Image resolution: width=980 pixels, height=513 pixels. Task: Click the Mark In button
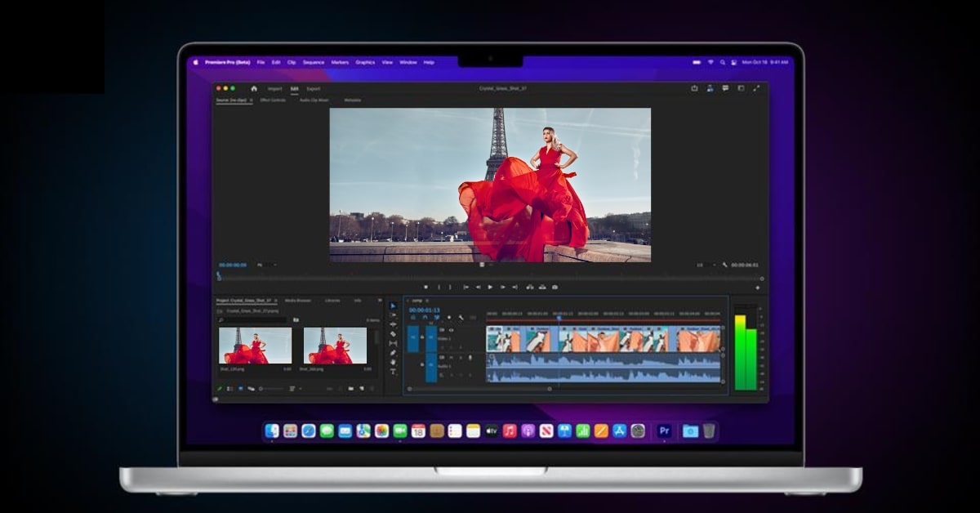(439, 287)
